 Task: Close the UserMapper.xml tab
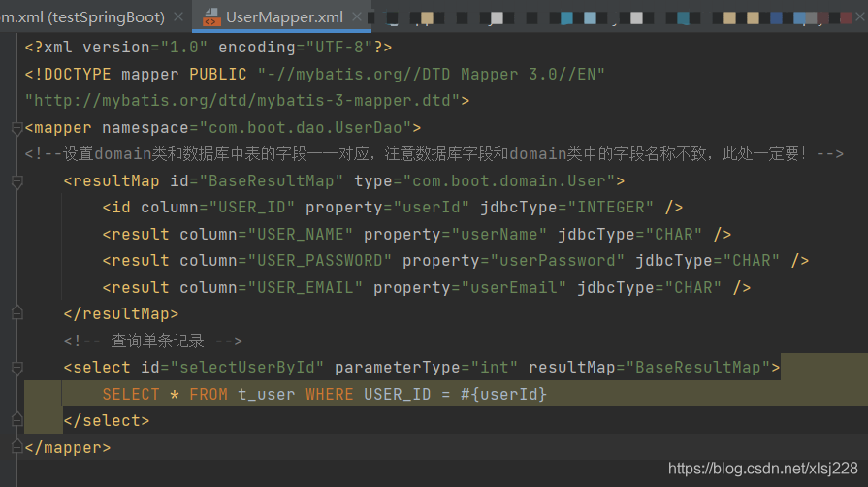pyautogui.click(x=357, y=16)
